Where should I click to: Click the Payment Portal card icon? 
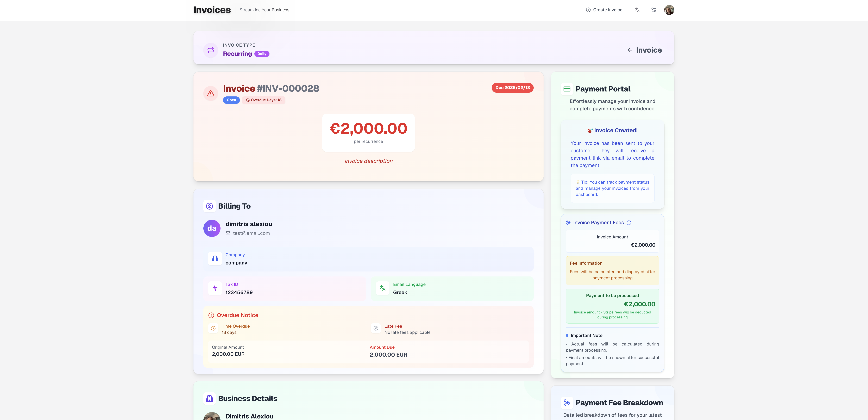(567, 89)
